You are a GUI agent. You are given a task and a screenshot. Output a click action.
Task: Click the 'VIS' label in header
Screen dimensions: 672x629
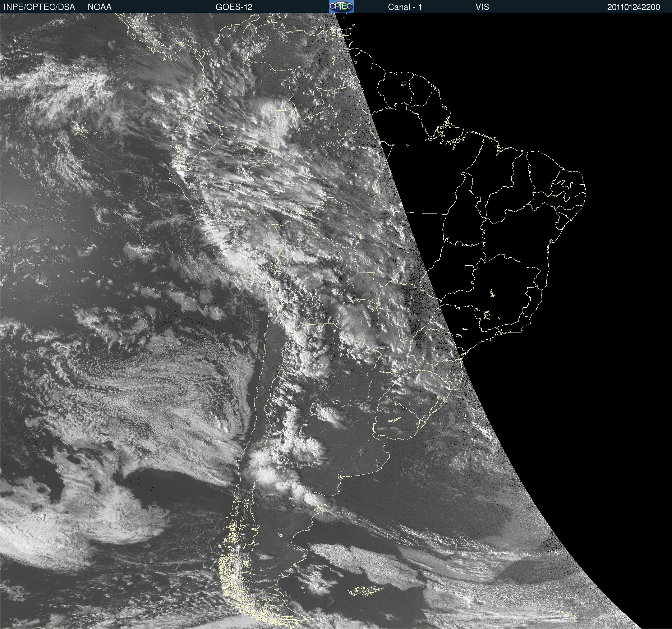coord(482,7)
